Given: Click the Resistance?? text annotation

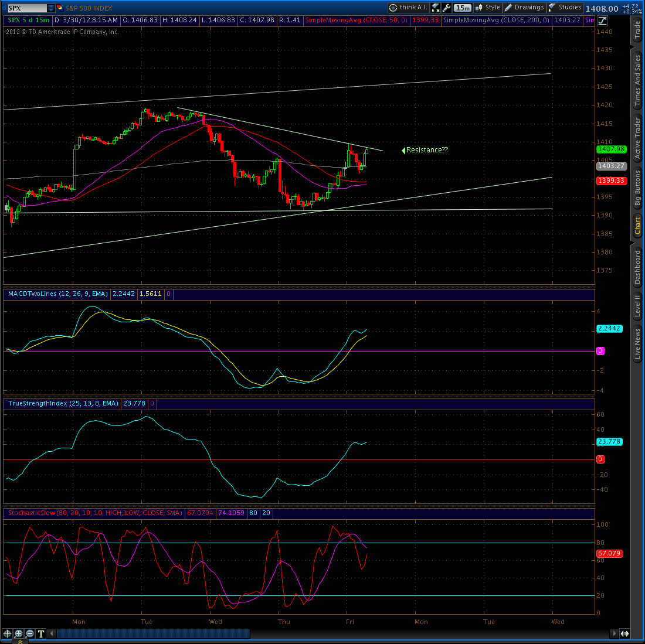Looking at the screenshot, I should coord(427,150).
